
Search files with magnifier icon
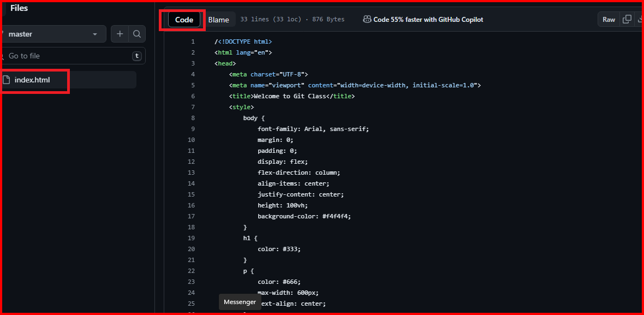point(137,34)
